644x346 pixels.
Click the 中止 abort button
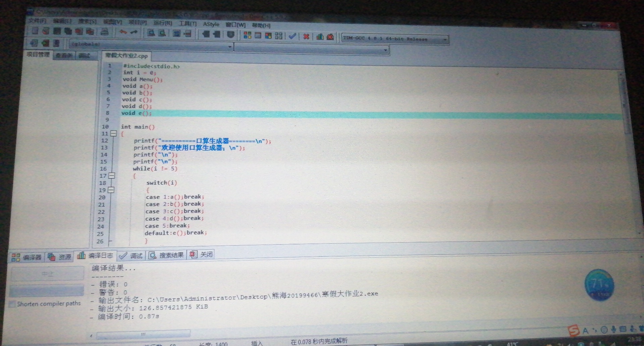click(x=47, y=274)
